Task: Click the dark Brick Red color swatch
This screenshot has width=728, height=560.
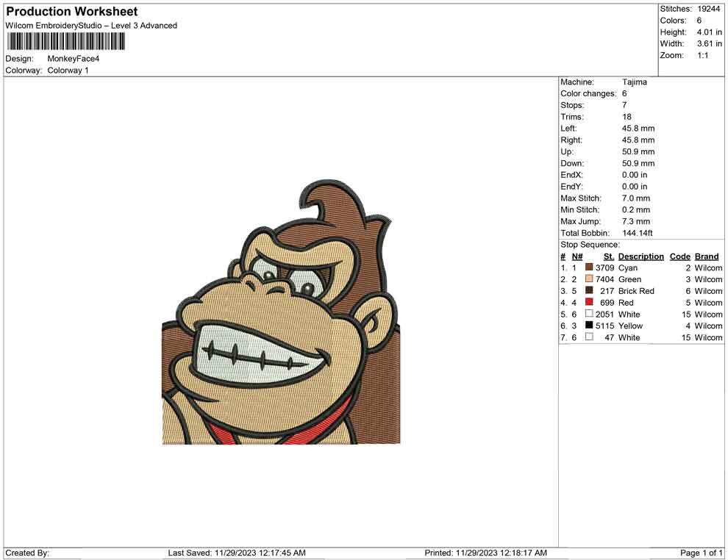Action: [x=589, y=290]
